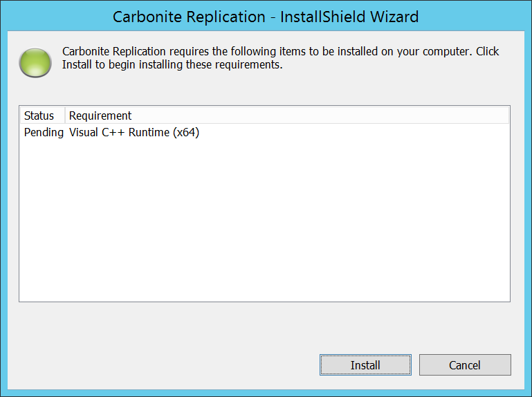Screen dimensions: 532x397
Task: Click the word "Visual" in the requirement row
Action: click(x=83, y=132)
